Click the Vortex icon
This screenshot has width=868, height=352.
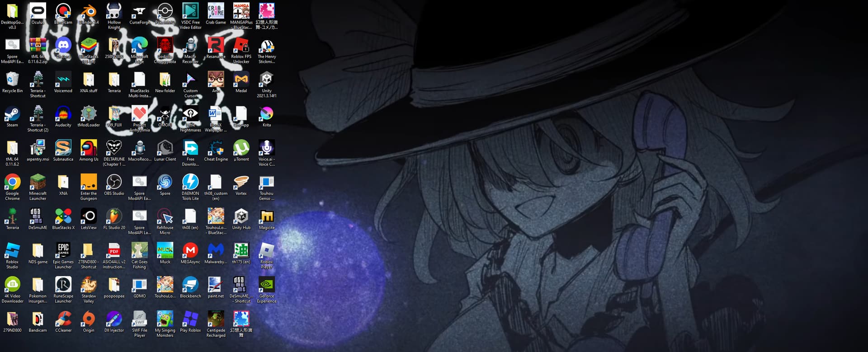241,182
